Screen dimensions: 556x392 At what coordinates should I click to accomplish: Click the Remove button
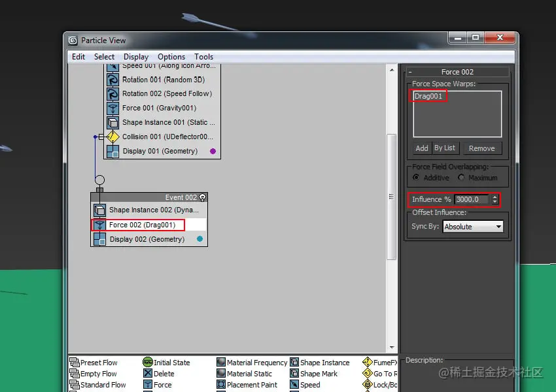[x=481, y=148]
